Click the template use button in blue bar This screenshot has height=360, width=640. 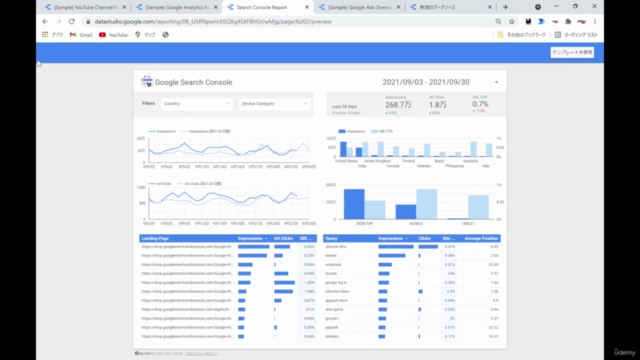(x=572, y=52)
